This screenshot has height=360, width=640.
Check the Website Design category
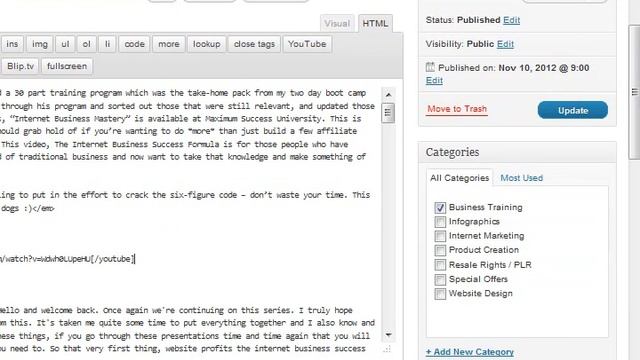(x=440, y=294)
